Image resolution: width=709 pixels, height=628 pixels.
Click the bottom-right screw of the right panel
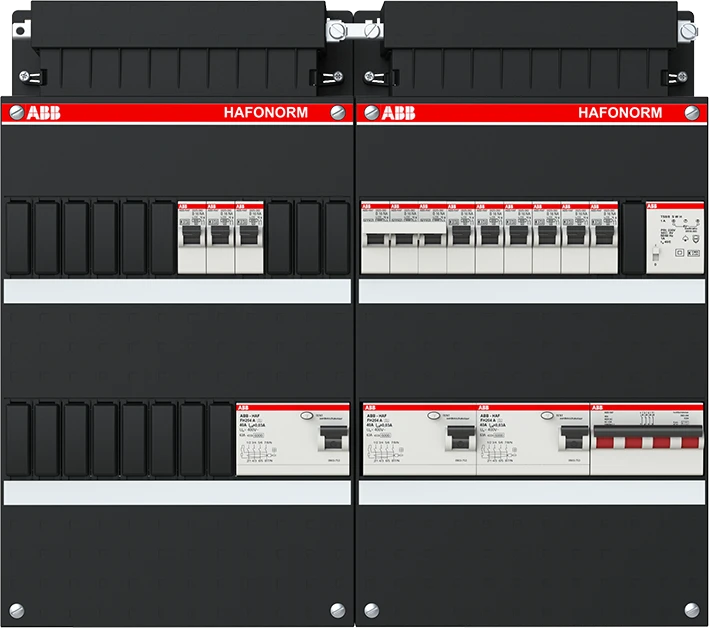(x=691, y=608)
